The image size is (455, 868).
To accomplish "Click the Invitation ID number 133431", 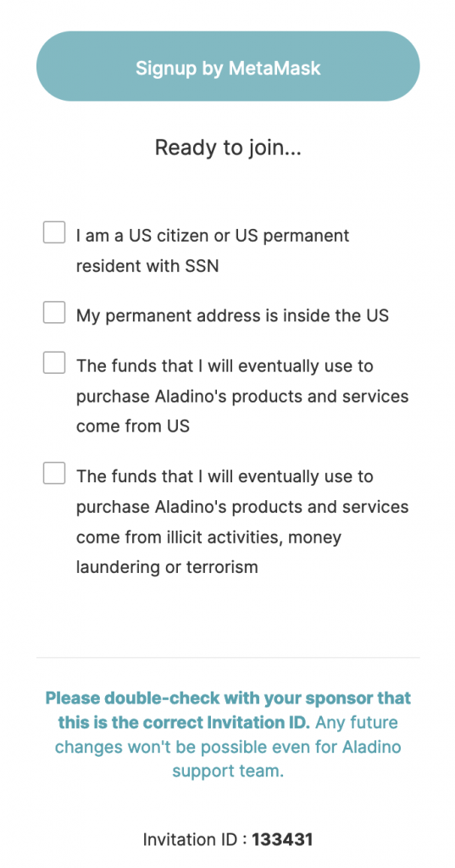I will click(x=282, y=840).
